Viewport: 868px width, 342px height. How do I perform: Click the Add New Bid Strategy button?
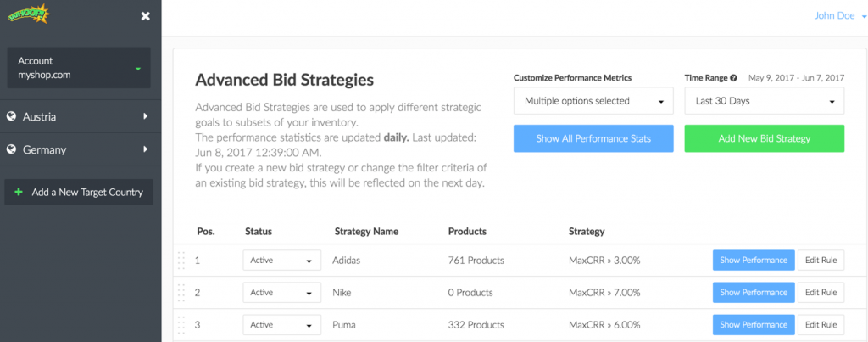[x=765, y=138]
